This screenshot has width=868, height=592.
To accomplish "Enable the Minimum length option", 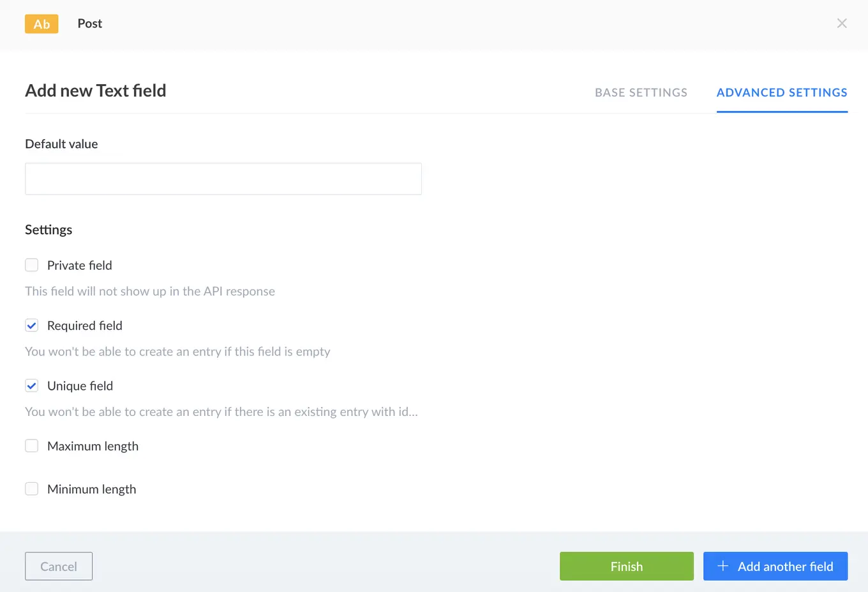I will [x=31, y=488].
